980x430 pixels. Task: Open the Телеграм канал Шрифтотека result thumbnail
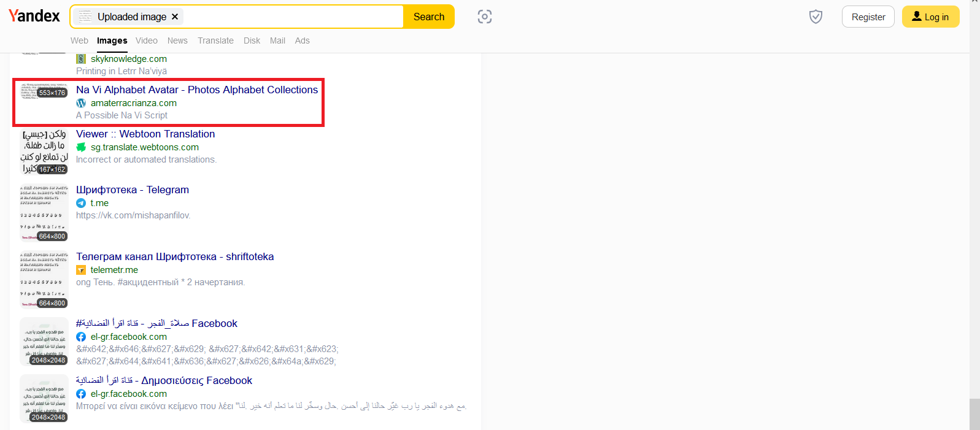pos(44,280)
